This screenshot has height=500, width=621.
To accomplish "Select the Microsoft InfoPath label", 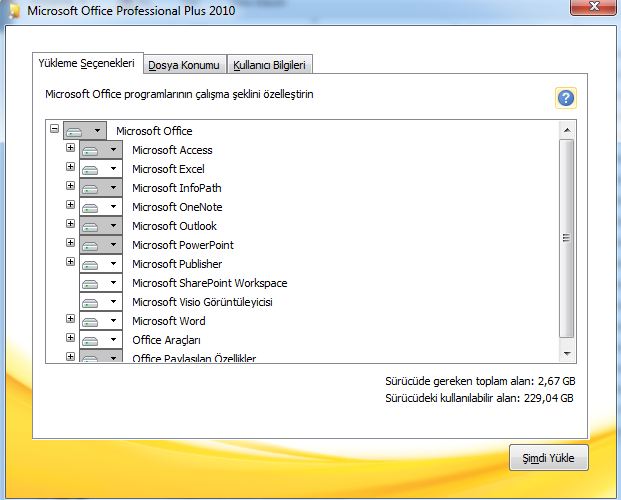I will (x=177, y=188).
